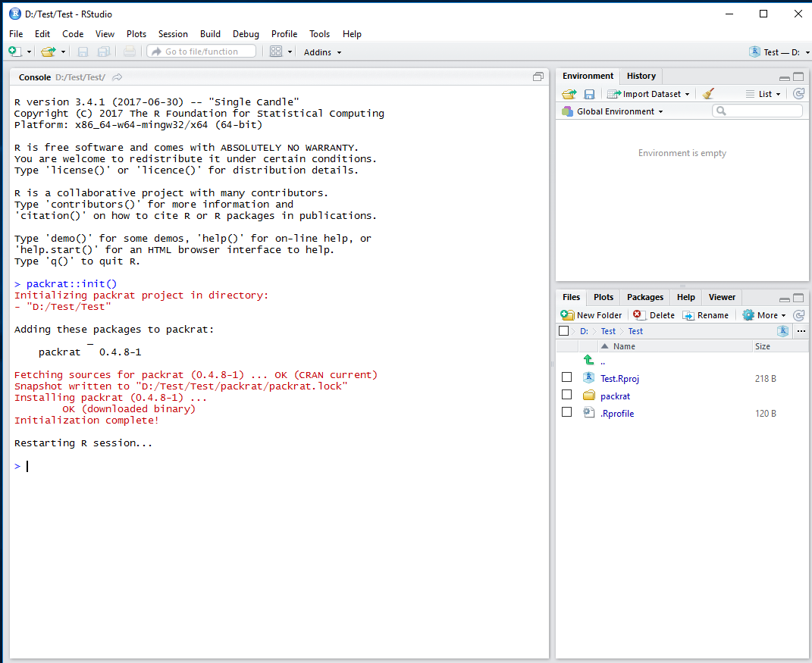Open the Test project menu
The image size is (812, 663).
tap(779, 52)
